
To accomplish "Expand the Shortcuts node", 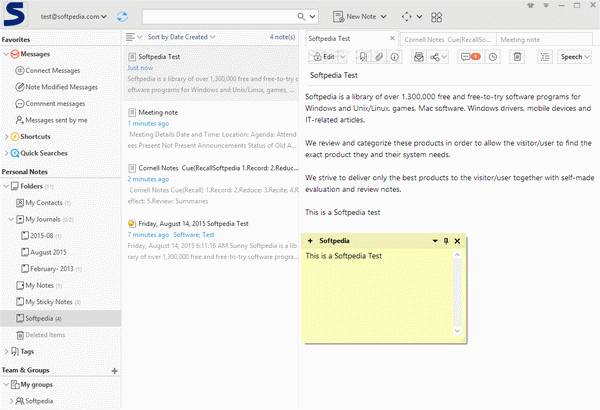I will pos(6,136).
